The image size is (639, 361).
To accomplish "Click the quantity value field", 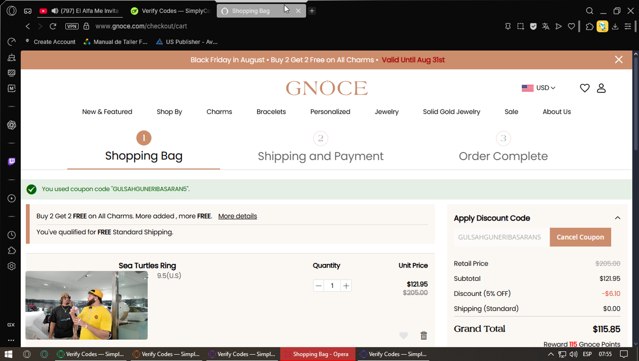I will tap(332, 286).
